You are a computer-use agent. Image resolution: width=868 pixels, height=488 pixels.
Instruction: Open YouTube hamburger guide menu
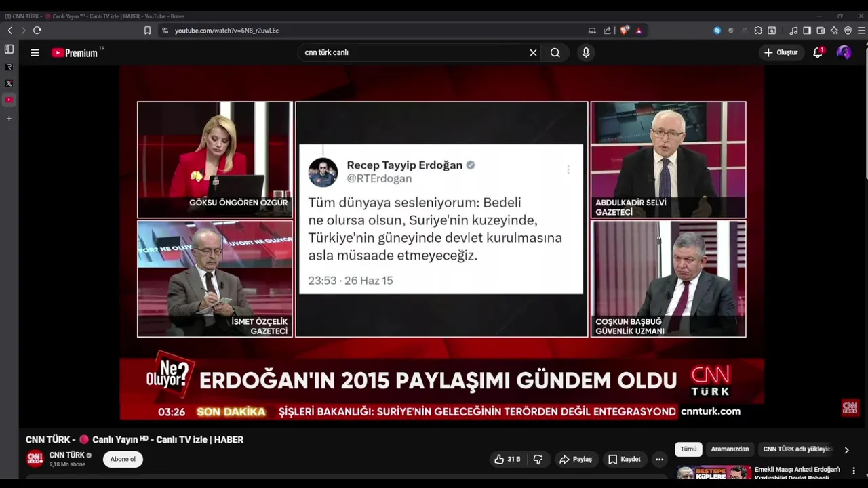tap(35, 52)
